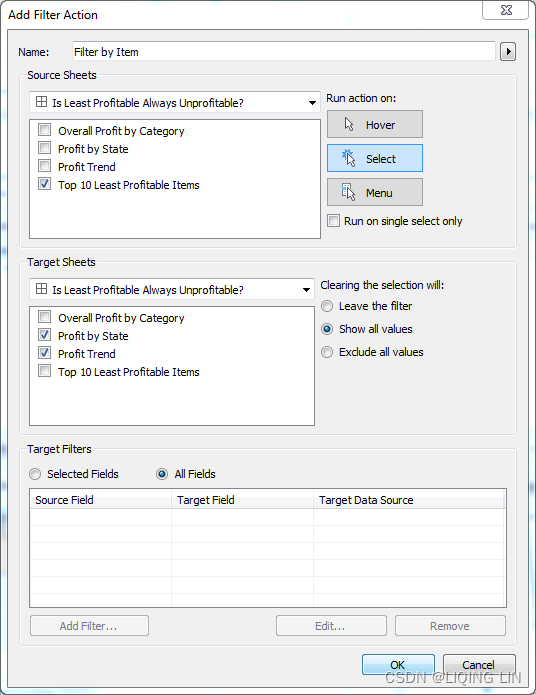Close the Add Filter Action dialog
Screen dimensions: 536x695
click(x=506, y=10)
